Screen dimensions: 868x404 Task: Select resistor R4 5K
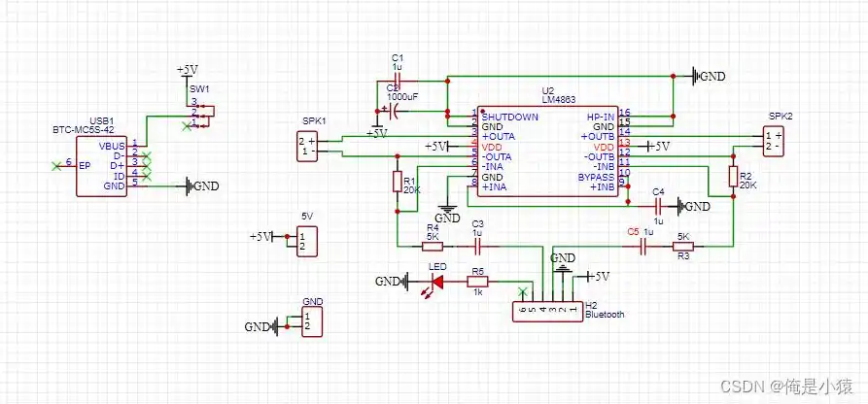coord(433,246)
